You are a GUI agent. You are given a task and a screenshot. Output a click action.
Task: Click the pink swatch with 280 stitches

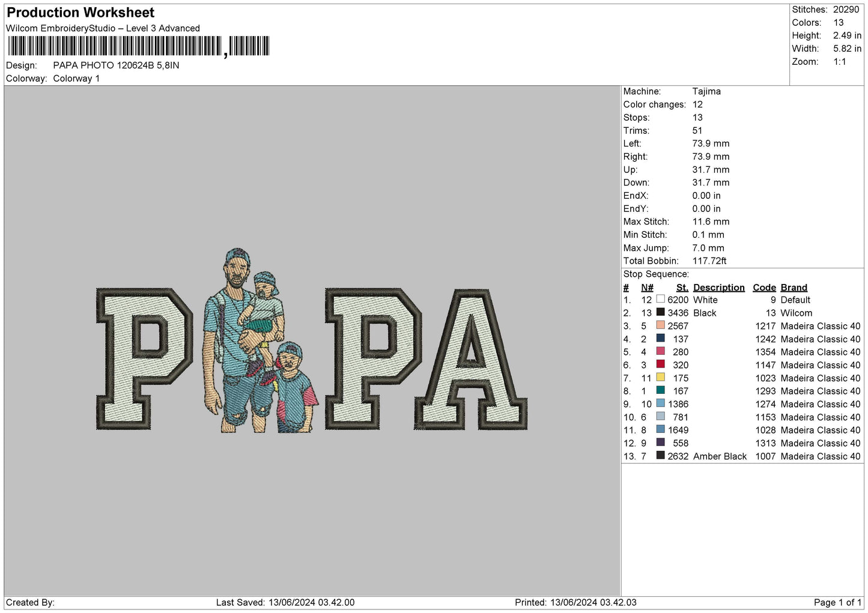click(660, 352)
